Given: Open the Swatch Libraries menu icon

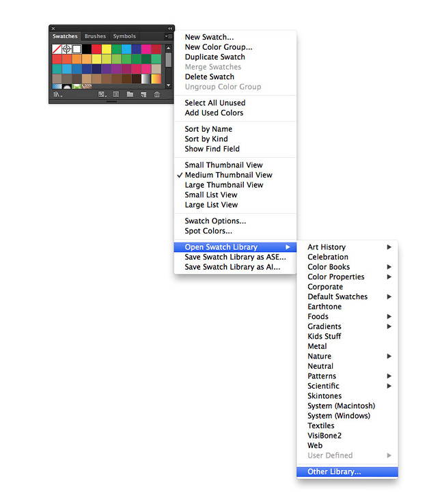Looking at the screenshot, I should point(58,94).
